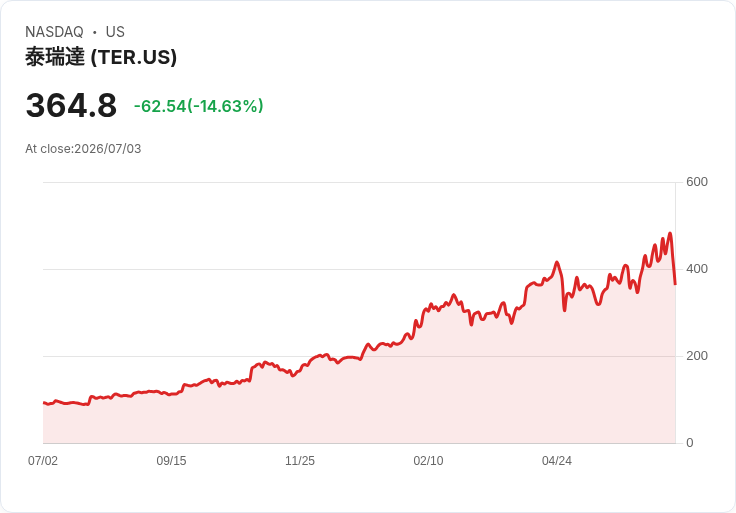Click the first data point of the price line
Image resolution: width=736 pixels, height=513 pixels.
tap(44, 403)
